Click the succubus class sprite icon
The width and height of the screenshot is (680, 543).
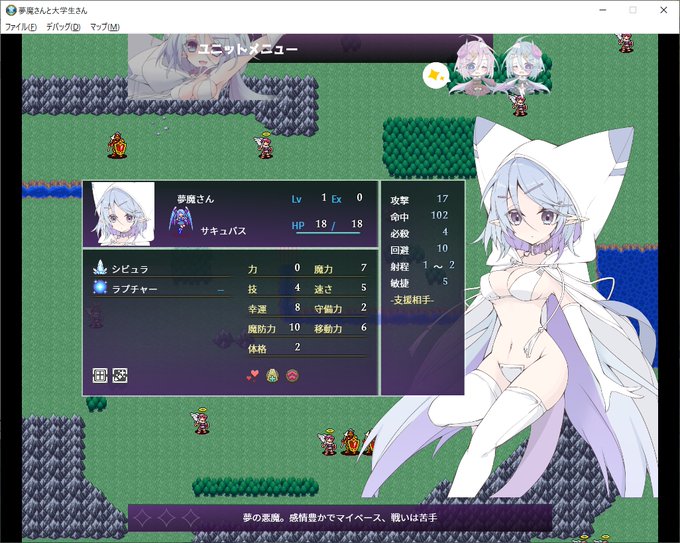[x=179, y=221]
